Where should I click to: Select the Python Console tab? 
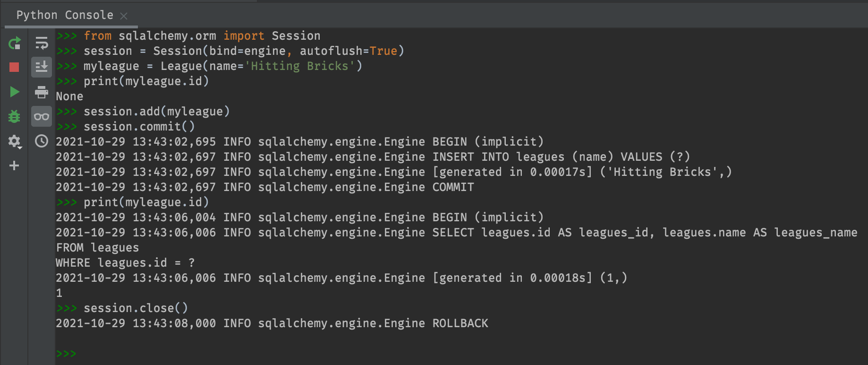point(65,15)
